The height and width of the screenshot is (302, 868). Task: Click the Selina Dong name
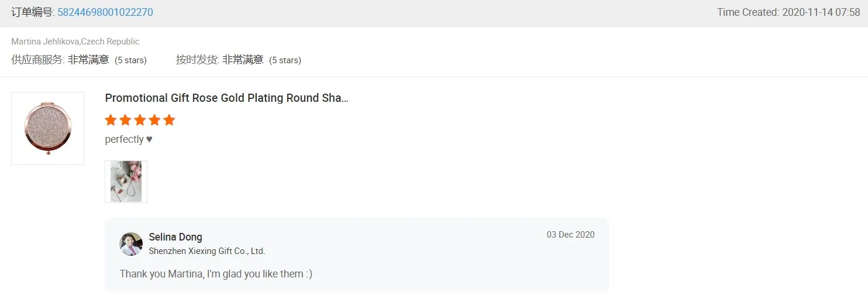click(175, 237)
